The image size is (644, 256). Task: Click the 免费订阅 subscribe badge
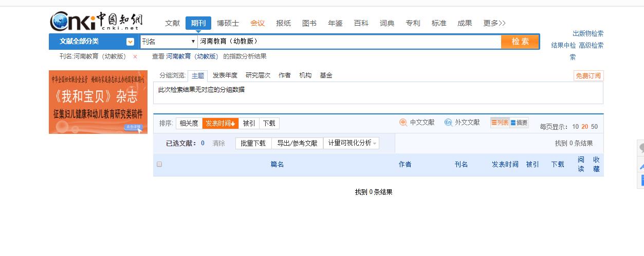point(588,76)
